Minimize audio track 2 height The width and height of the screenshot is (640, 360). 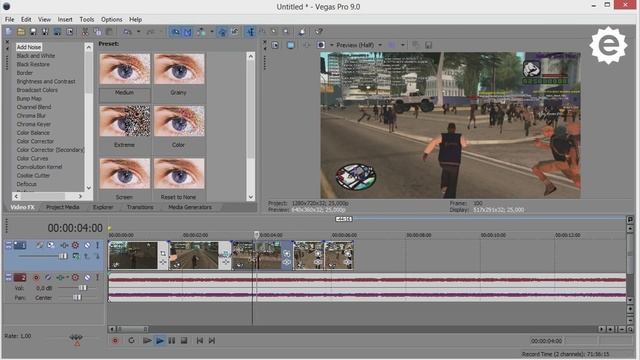[9, 276]
